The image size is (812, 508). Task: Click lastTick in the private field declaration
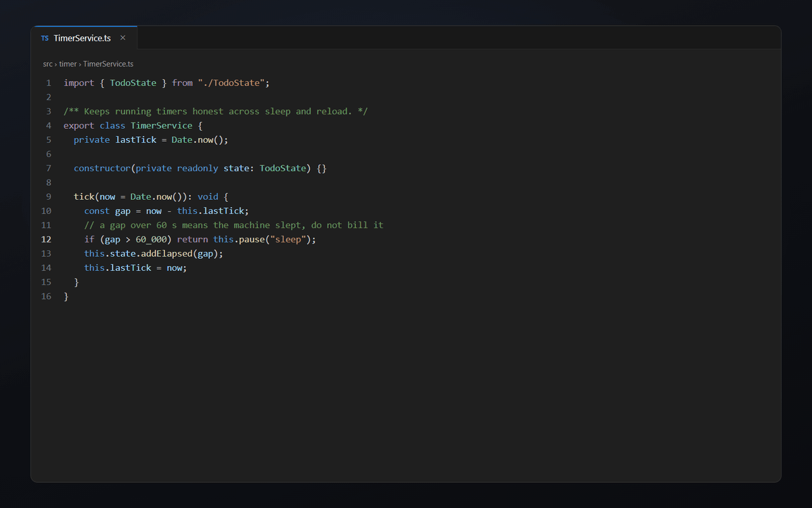pos(136,140)
